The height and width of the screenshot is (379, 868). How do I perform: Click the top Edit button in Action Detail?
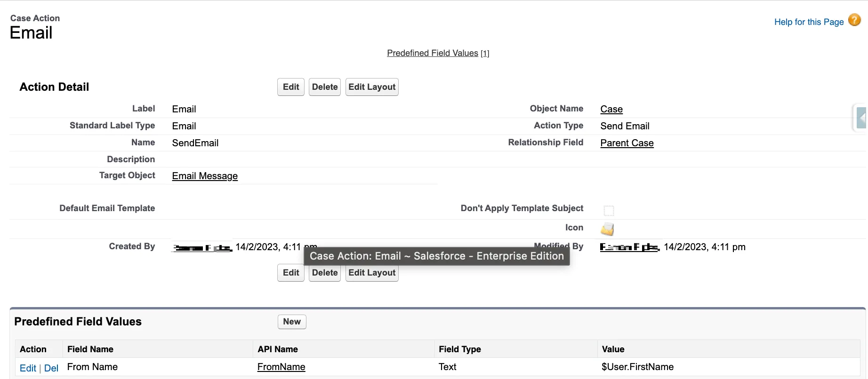290,87
